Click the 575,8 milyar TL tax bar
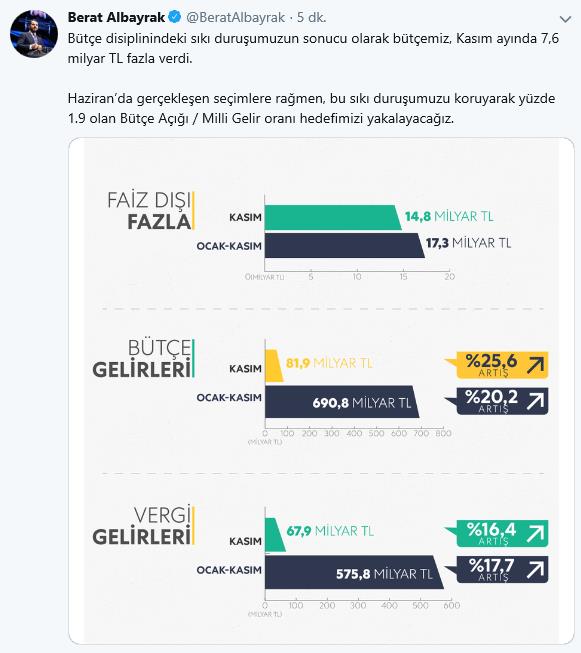 (x=354, y=572)
